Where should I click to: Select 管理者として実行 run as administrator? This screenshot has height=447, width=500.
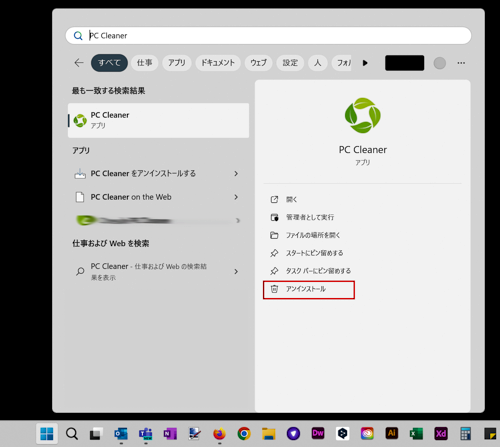pyautogui.click(x=310, y=217)
